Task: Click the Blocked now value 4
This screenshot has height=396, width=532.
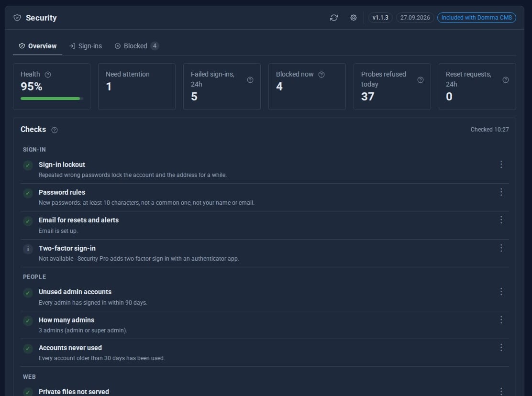Action: (x=279, y=87)
